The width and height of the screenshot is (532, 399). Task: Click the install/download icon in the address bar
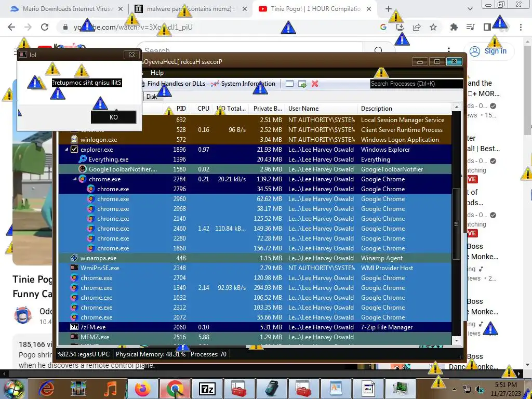(x=400, y=27)
